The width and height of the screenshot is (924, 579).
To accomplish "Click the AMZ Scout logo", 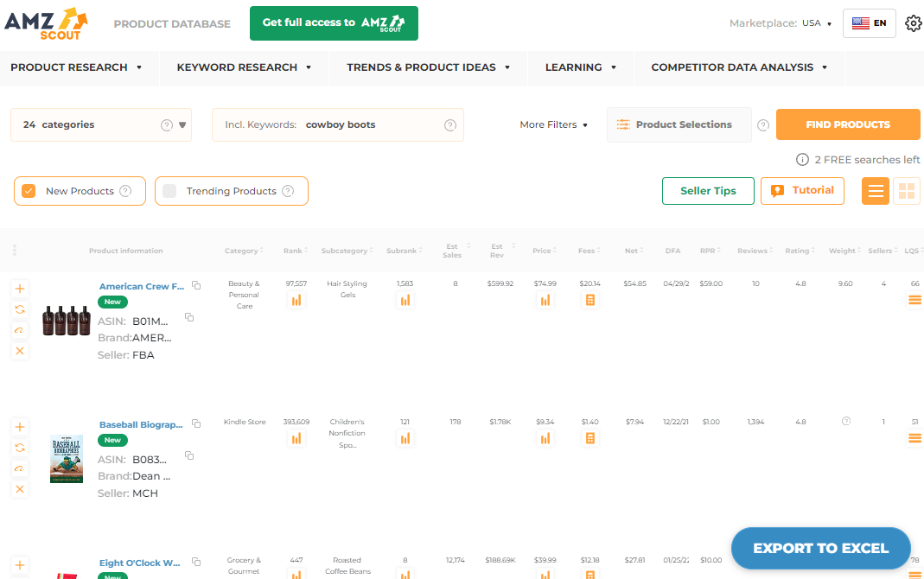I will [46, 23].
